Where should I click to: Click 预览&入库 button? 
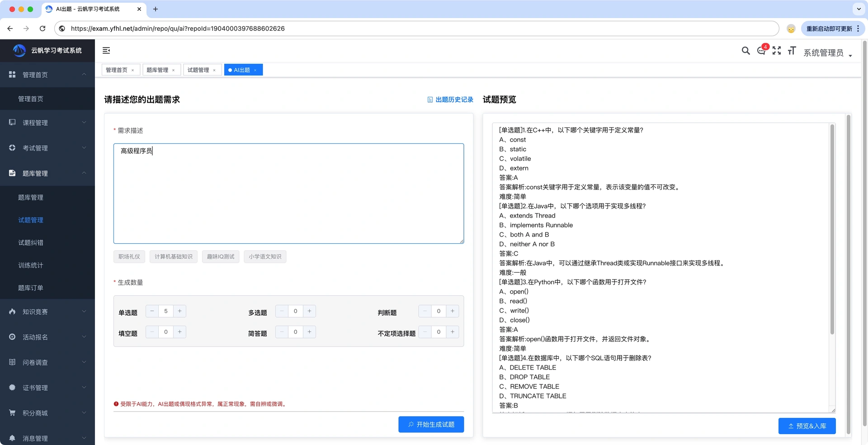(807, 426)
